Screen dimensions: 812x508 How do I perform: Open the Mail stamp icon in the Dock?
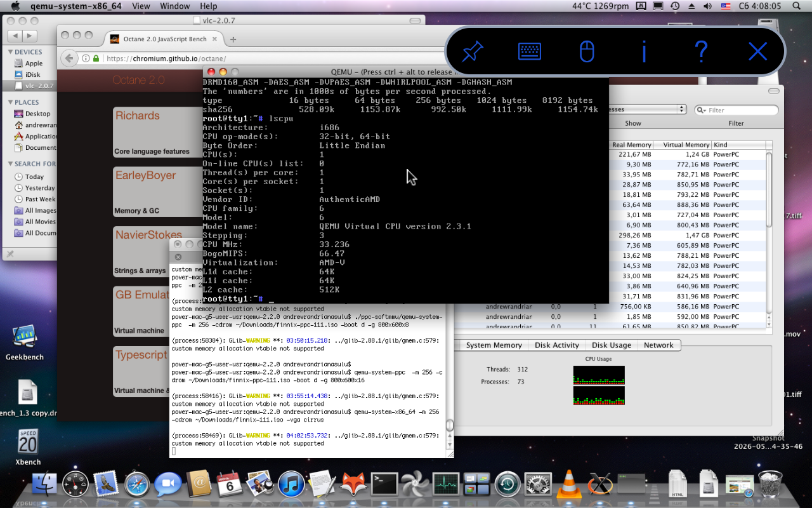pyautogui.click(x=106, y=484)
